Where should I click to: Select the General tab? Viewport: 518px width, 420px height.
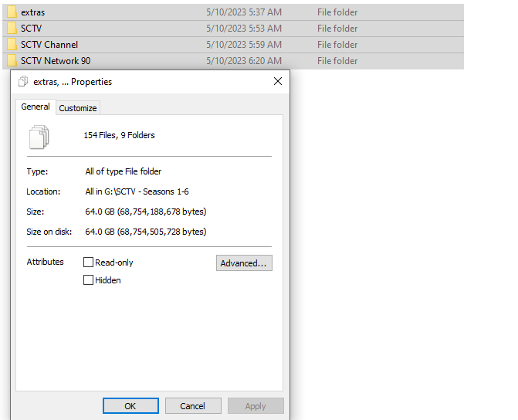tap(36, 107)
